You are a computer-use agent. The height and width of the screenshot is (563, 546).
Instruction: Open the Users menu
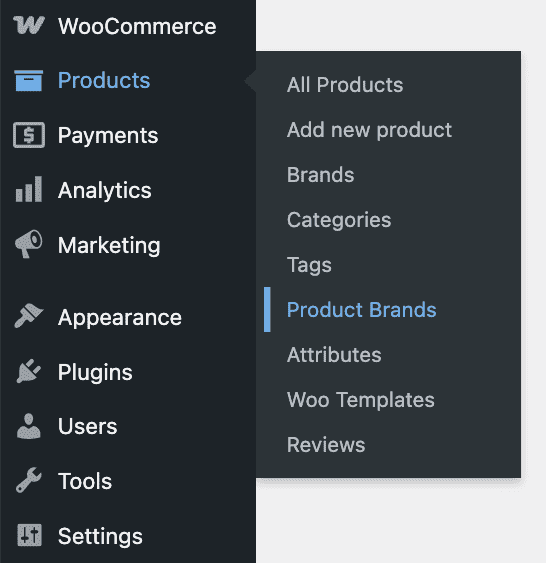click(x=87, y=426)
